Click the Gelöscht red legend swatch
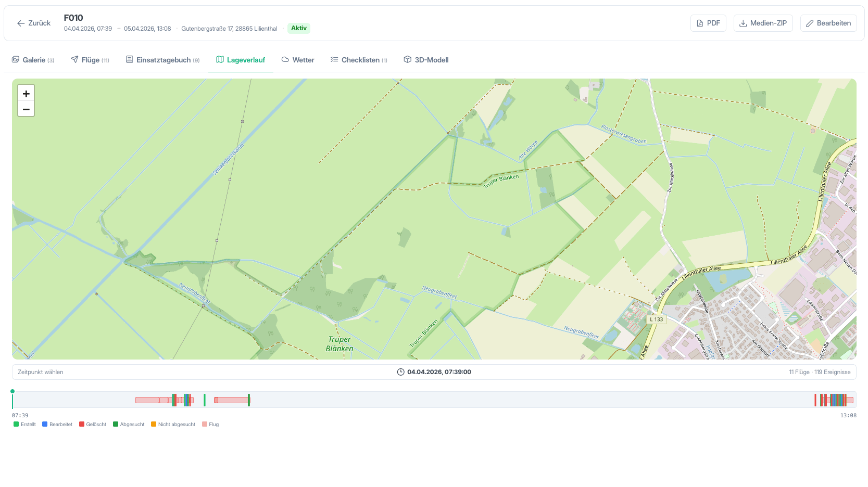Viewport: 868px width, 487px height. (82, 425)
